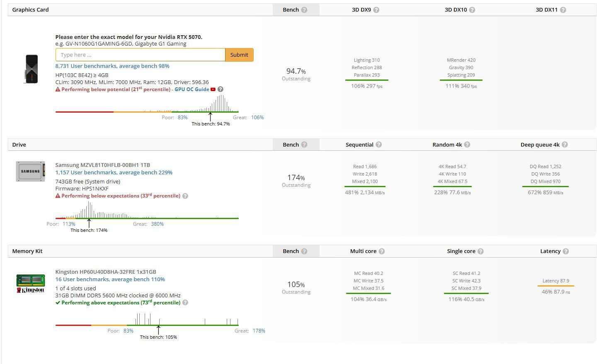
Task: Click the '111% 340 fps' DX10 result
Action: coord(461,86)
